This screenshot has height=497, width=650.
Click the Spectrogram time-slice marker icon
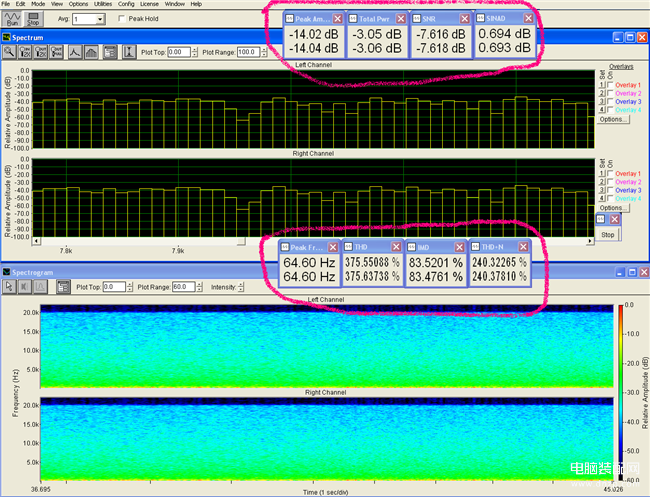point(24,286)
